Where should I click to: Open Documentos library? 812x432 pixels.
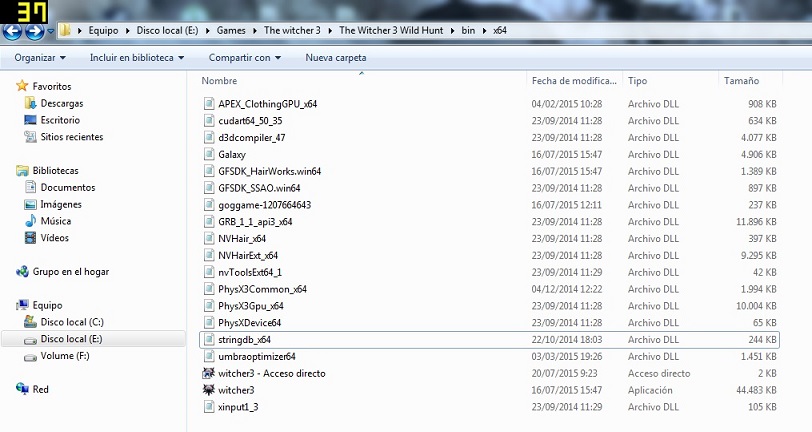click(68, 187)
